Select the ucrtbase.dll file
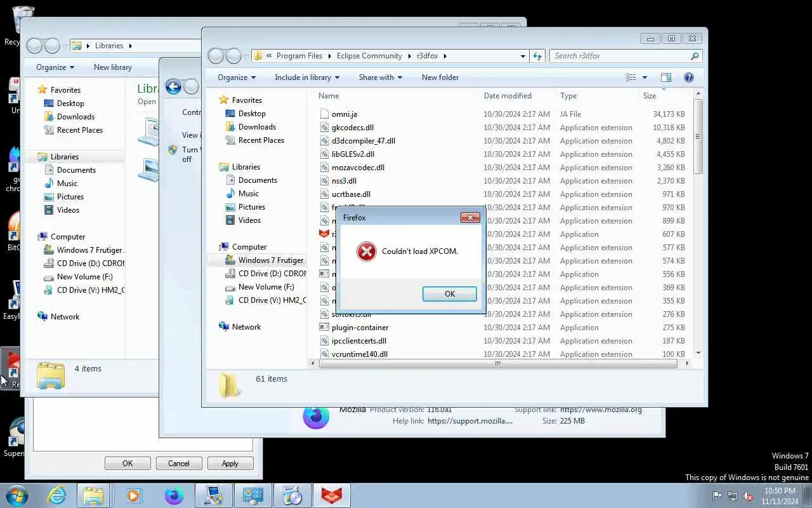 (351, 194)
